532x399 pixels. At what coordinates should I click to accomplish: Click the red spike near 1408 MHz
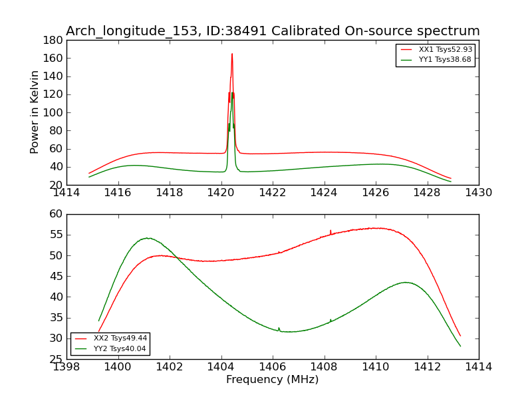click(331, 232)
